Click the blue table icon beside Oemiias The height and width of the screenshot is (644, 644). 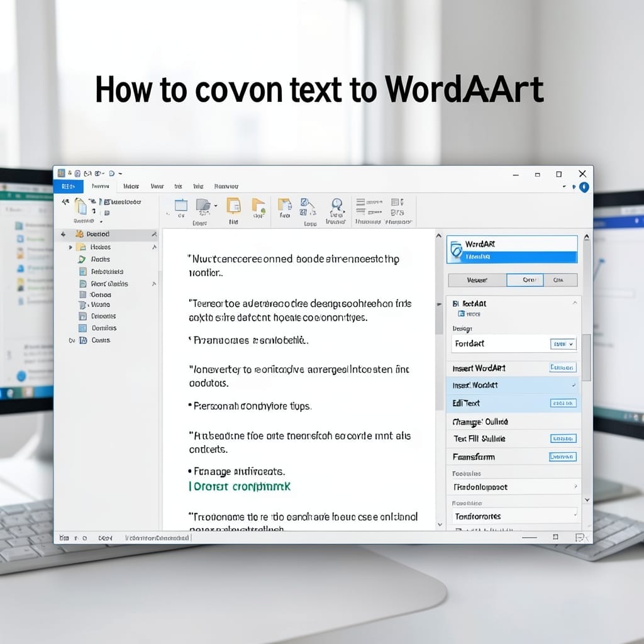pos(82,328)
